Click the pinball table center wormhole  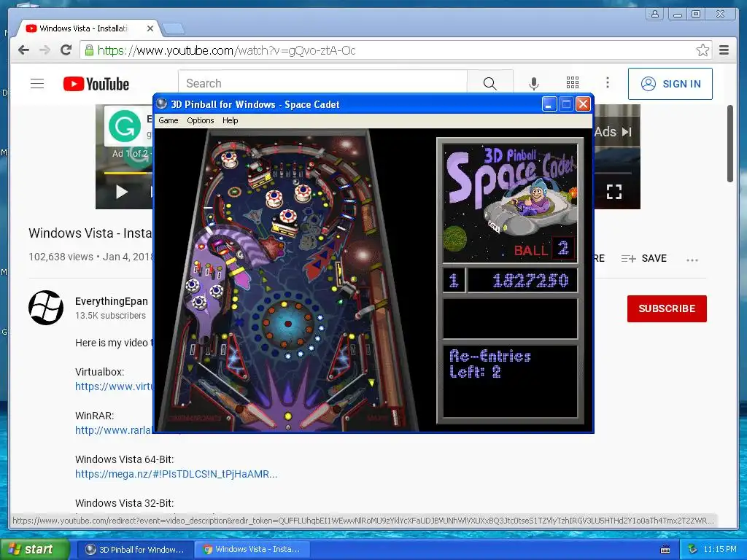(287, 324)
